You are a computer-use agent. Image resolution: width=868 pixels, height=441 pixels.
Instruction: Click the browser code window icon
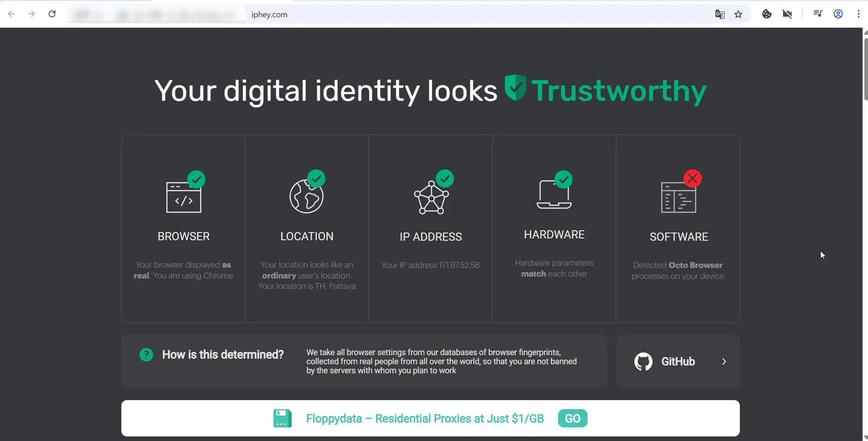[x=184, y=197]
